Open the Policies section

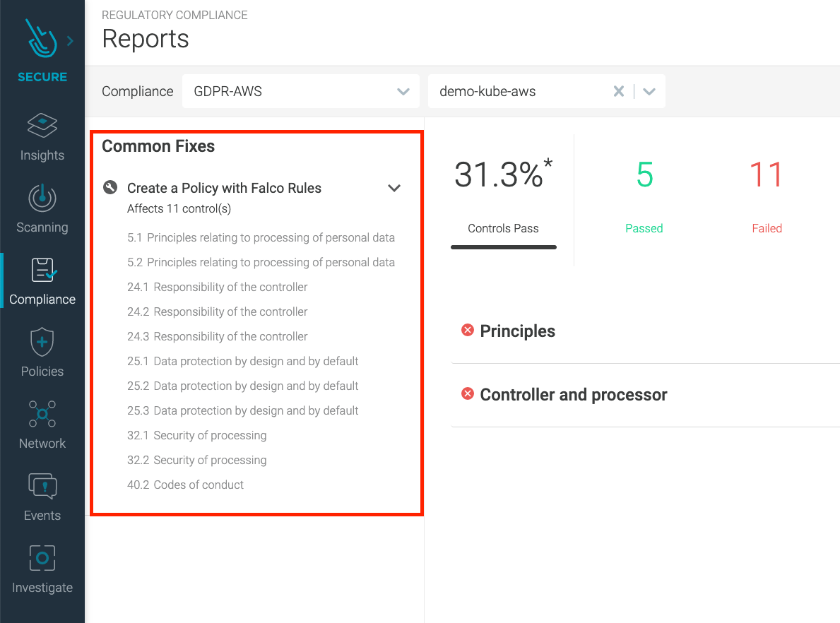tap(42, 352)
